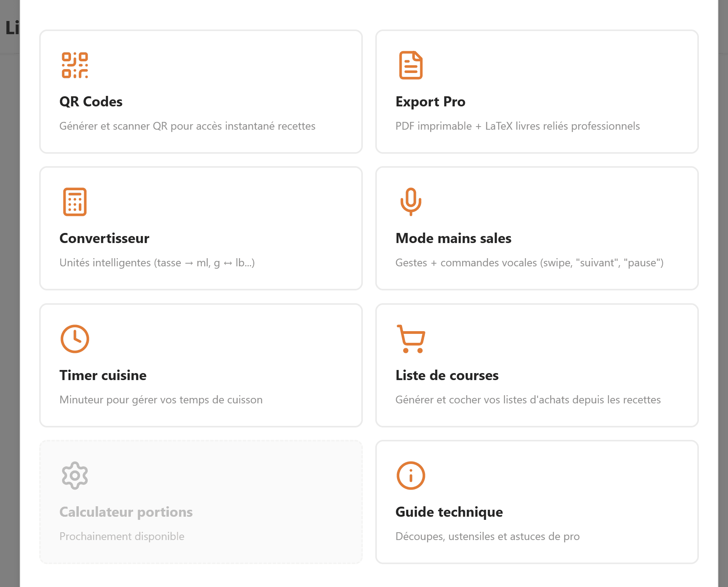Open the Timer cuisine feature
The height and width of the screenshot is (587, 728).
pos(201,365)
